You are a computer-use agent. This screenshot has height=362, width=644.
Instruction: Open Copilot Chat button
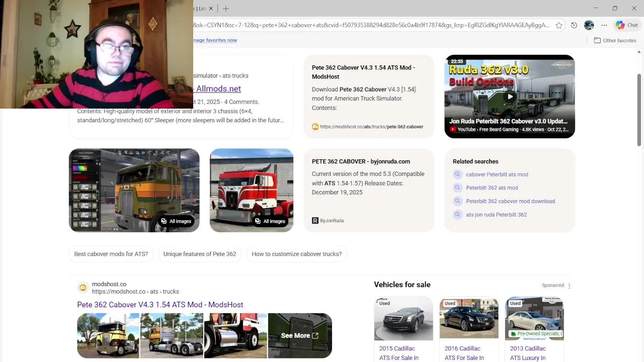tap(627, 25)
